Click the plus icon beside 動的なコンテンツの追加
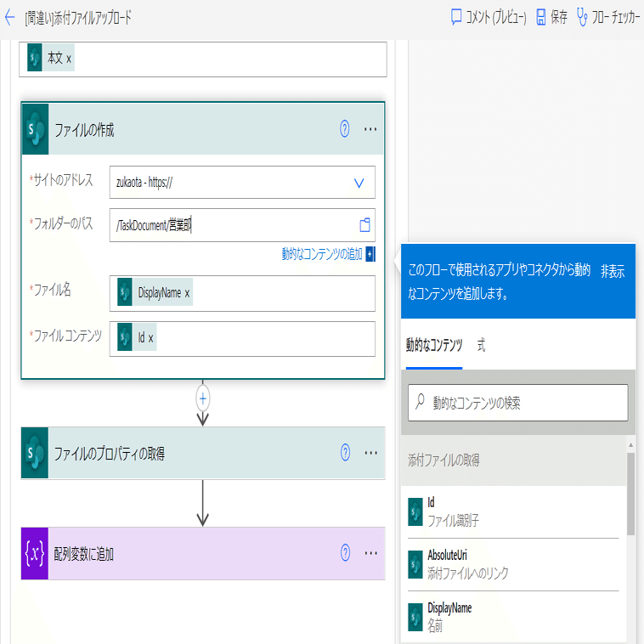The width and height of the screenshot is (644, 644). coord(370,254)
